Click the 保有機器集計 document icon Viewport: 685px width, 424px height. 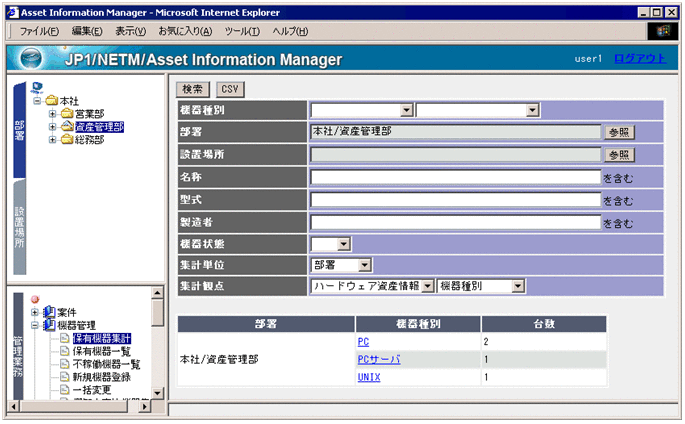click(x=64, y=338)
